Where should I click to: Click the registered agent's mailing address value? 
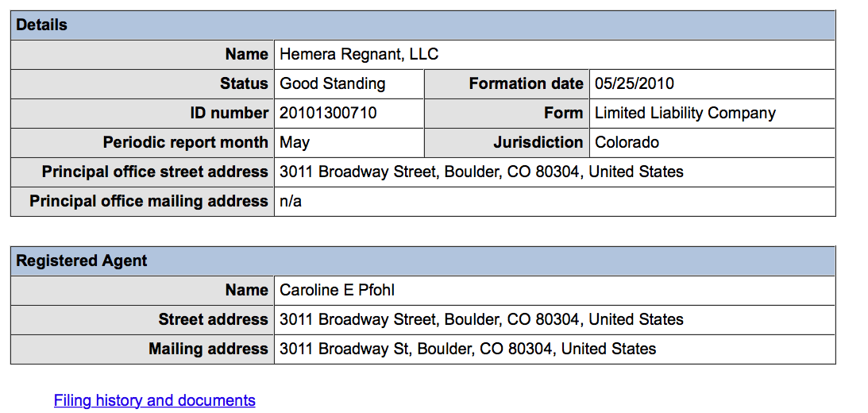click(468, 349)
